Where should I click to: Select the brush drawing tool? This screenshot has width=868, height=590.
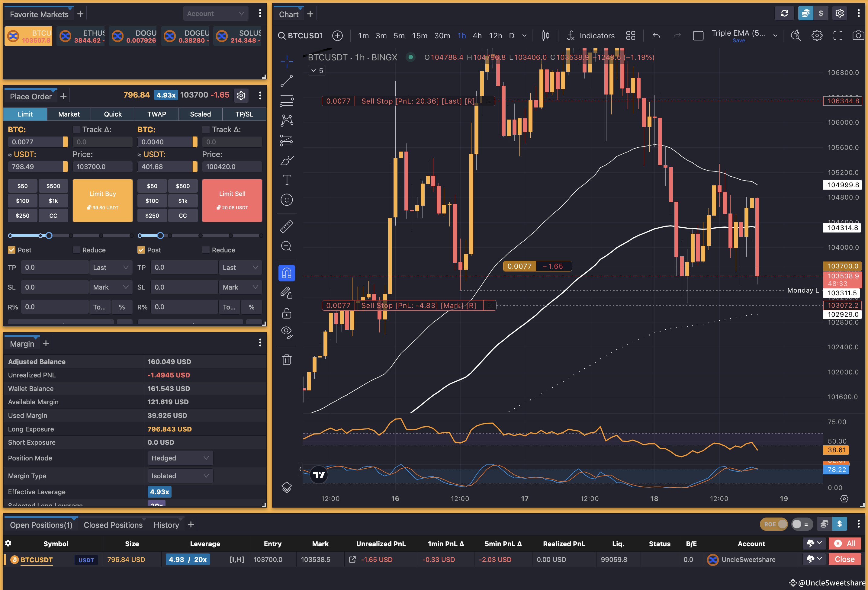287,161
